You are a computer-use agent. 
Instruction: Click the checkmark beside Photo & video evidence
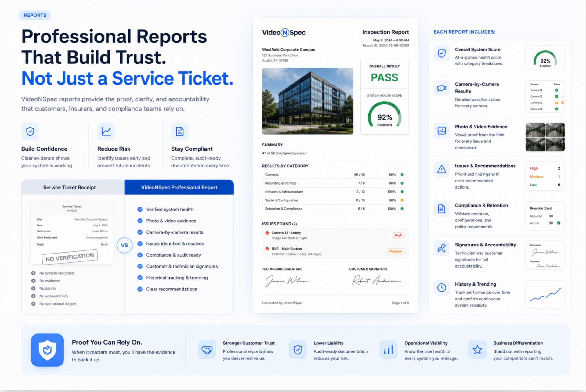(140, 221)
